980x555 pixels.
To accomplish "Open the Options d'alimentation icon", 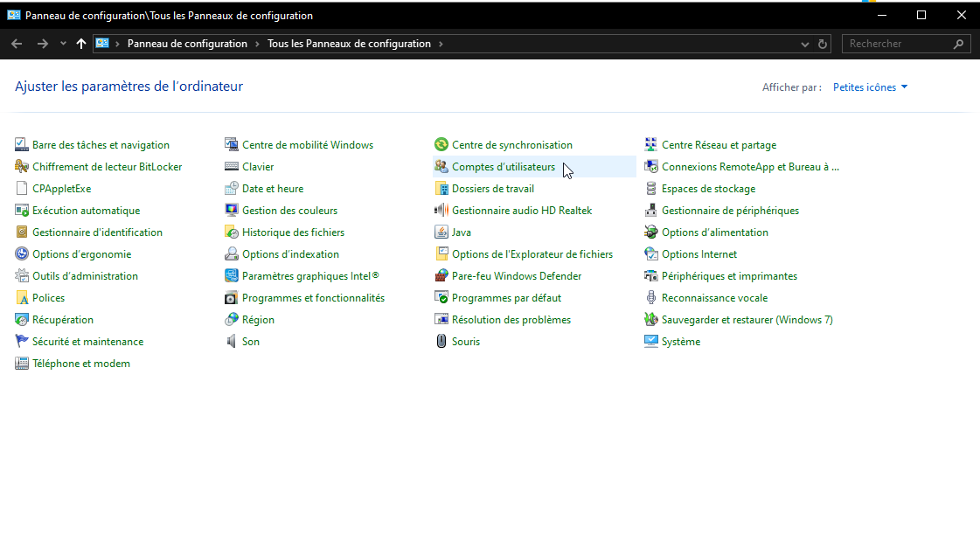I will click(x=651, y=232).
